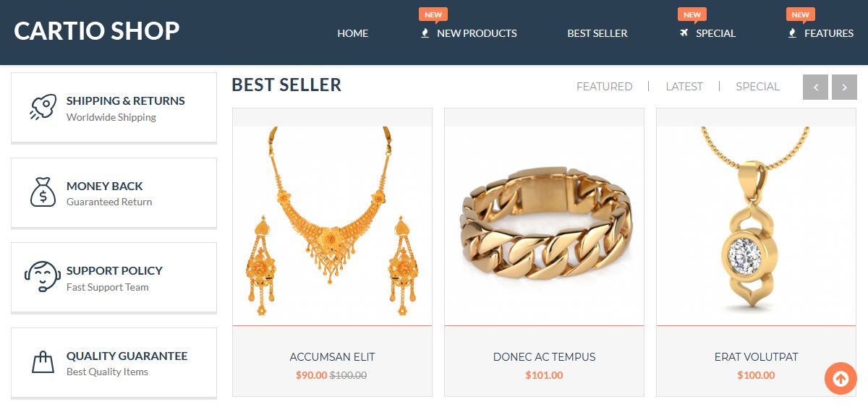Select the Special products tab
This screenshot has width=868, height=407.
click(757, 87)
